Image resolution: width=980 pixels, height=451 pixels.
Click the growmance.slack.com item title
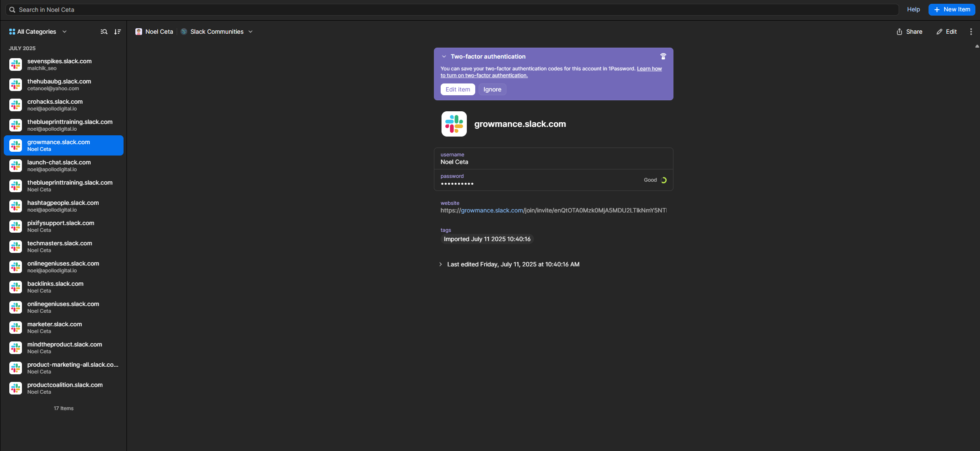pos(520,124)
